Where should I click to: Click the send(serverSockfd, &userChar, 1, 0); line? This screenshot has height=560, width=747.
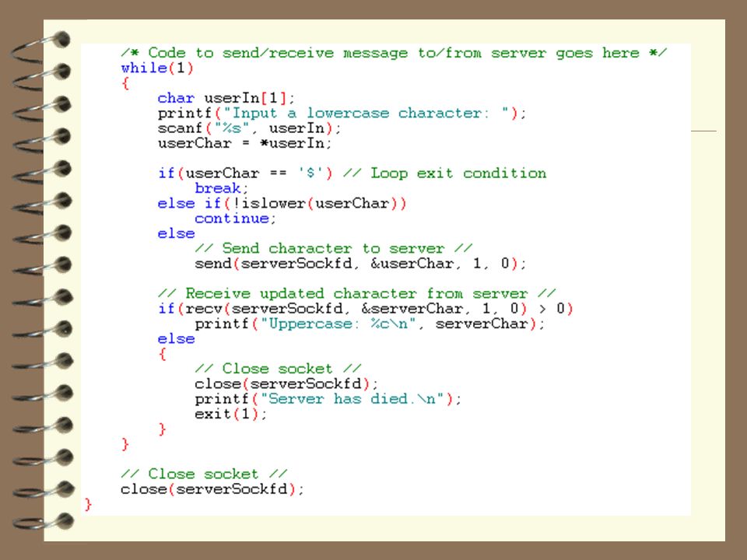tap(360, 264)
